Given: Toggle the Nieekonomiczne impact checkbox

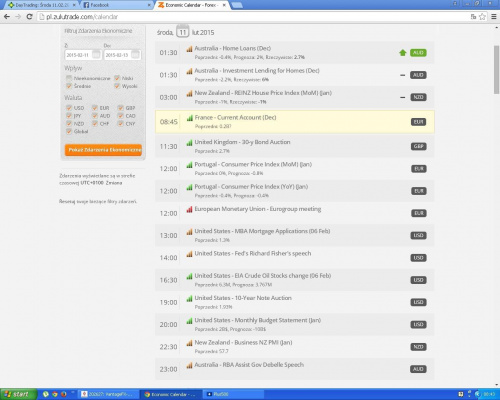Looking at the screenshot, I should click(x=69, y=78).
